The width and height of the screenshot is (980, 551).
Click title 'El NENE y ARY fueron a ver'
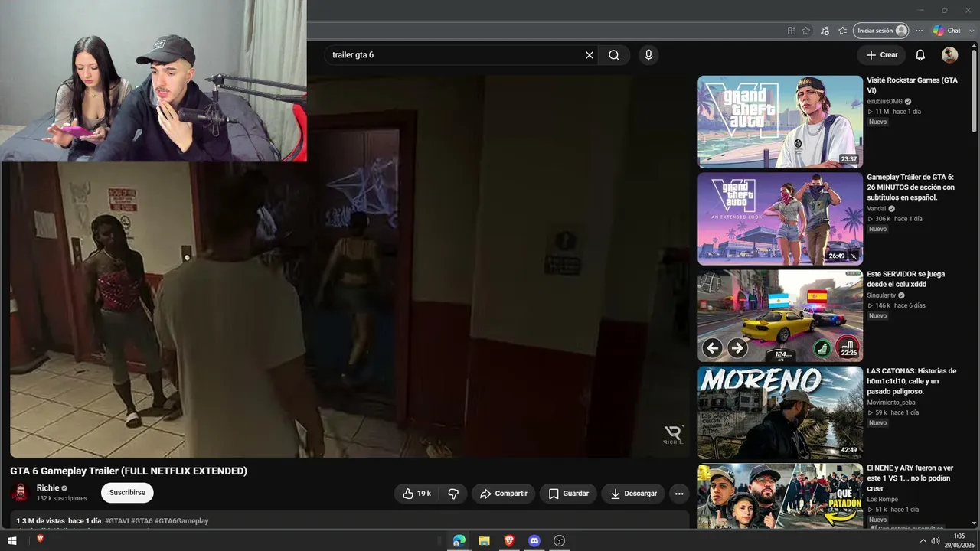[910, 478]
